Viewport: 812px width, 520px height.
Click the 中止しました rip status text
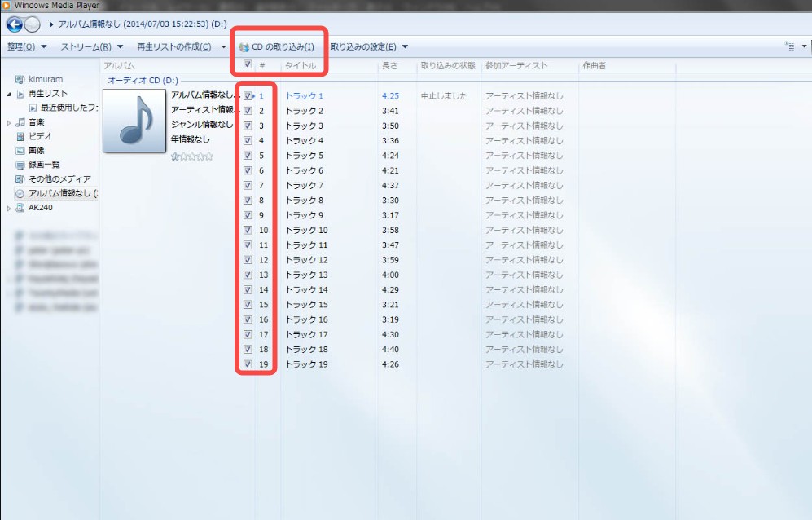444,96
